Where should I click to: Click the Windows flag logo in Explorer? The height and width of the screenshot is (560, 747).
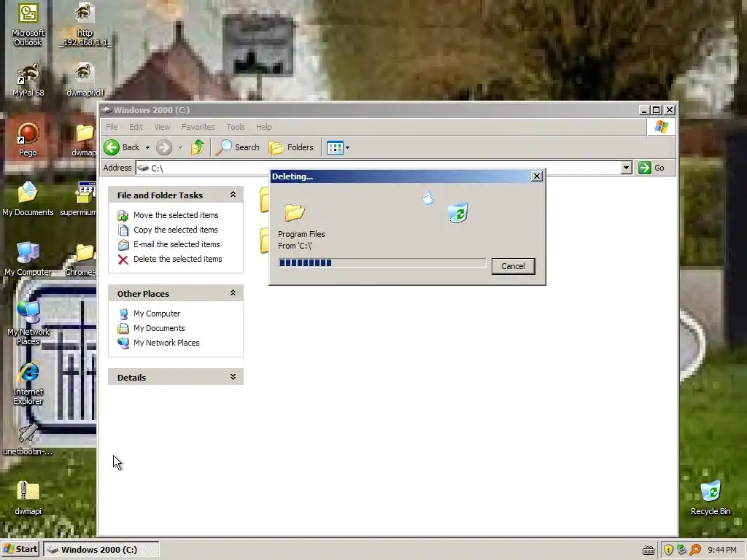point(661,127)
